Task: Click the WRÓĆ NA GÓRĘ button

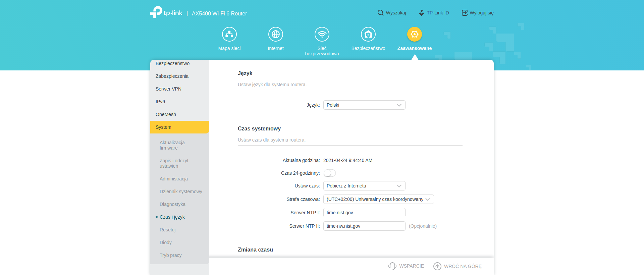Action: [x=458, y=266]
